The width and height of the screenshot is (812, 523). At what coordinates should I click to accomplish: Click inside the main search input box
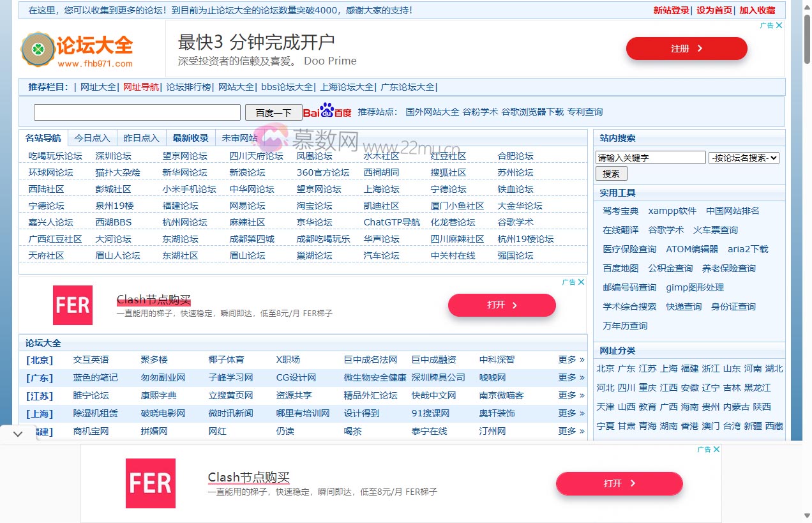pos(137,111)
